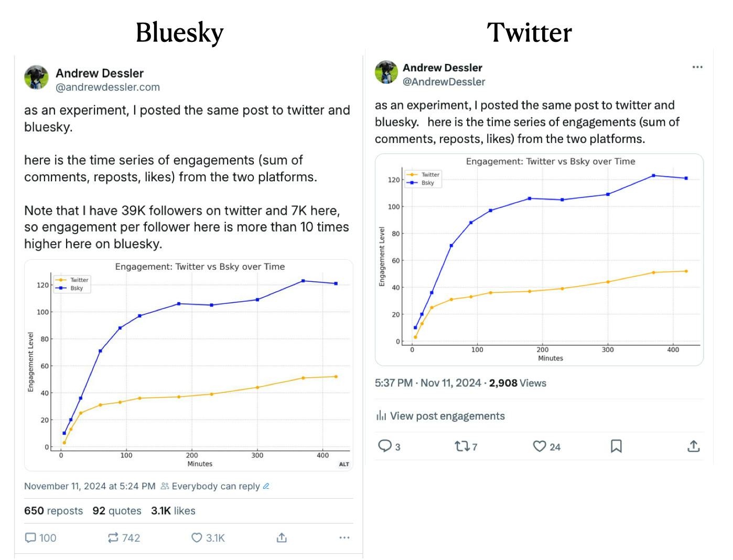The width and height of the screenshot is (733, 560).
Task: Click Andrew Dessler's Bluesky profile avatar
Action: pyautogui.click(x=37, y=78)
